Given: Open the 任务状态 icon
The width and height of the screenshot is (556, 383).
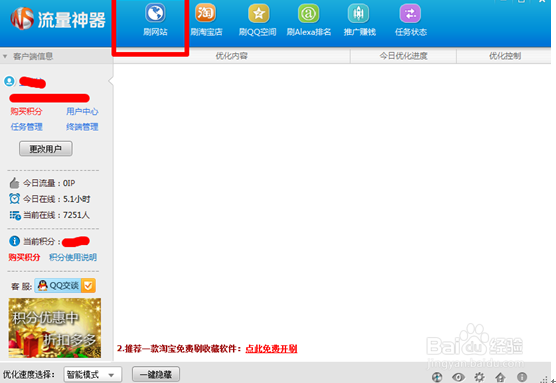Looking at the screenshot, I should tap(410, 13).
